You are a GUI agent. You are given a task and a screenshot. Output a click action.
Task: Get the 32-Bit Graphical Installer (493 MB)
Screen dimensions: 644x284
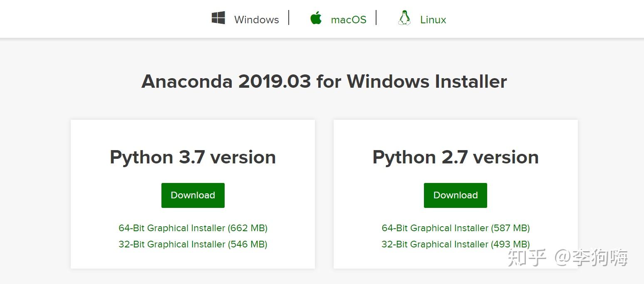coord(456,244)
